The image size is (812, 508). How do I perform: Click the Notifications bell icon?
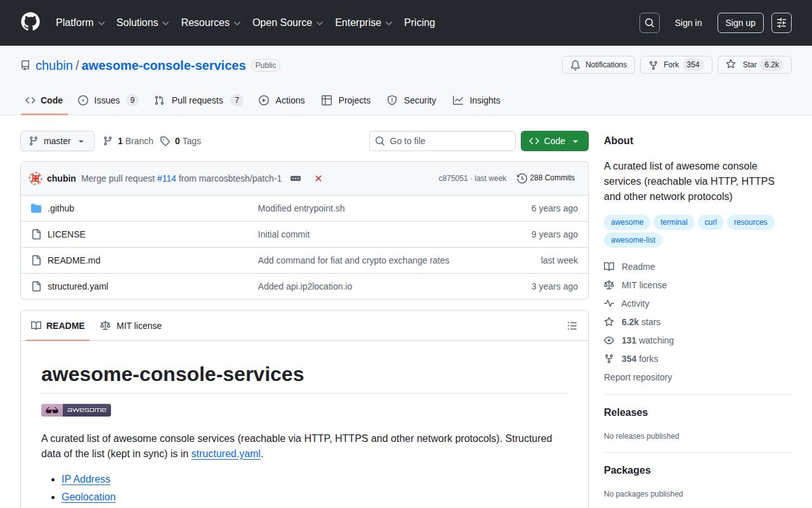(x=575, y=64)
